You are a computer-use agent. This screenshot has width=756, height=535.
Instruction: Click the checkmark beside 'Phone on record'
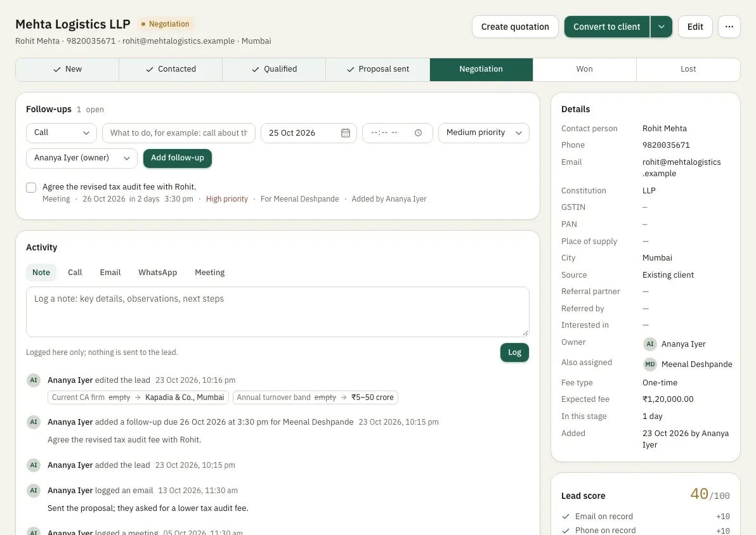(566, 530)
